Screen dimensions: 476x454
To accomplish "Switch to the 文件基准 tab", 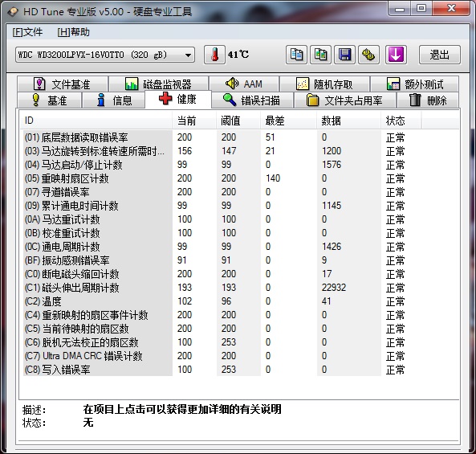I will tap(63, 84).
